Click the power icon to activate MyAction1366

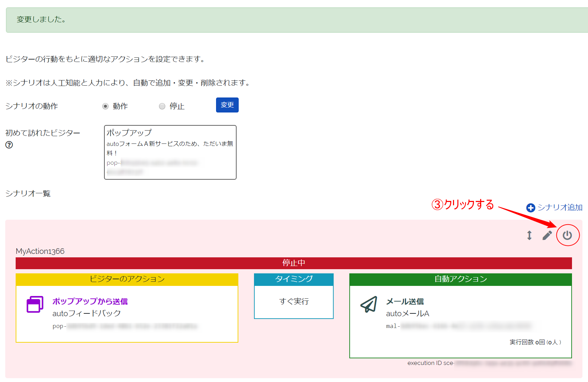pyautogui.click(x=567, y=235)
